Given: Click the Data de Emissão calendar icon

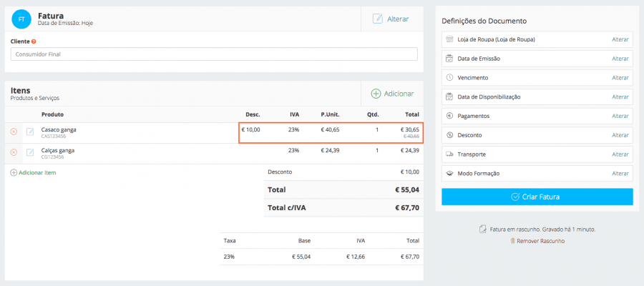Looking at the screenshot, I should point(449,59).
